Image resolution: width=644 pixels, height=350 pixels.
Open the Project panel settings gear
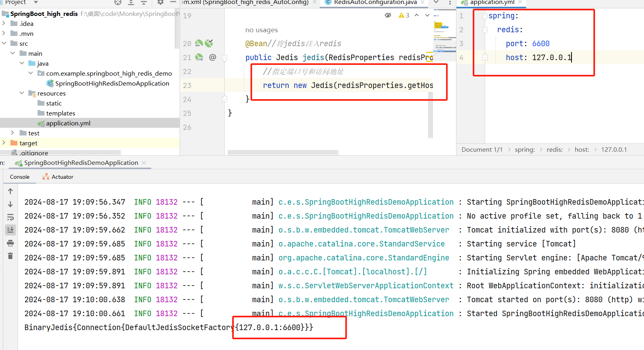click(x=161, y=2)
